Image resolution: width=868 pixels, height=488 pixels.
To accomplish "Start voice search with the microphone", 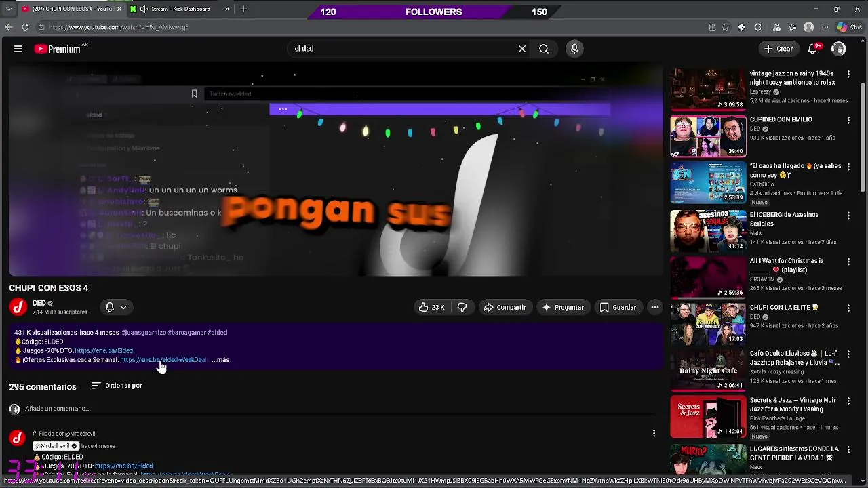I will 574,49.
